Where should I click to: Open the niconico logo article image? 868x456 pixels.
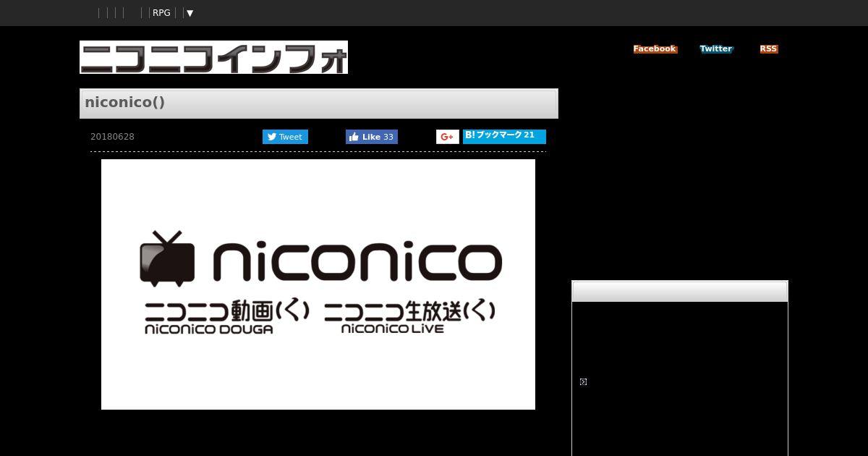(x=318, y=284)
